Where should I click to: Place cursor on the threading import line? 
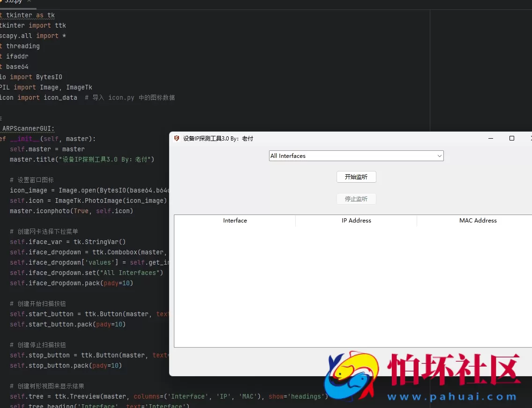pos(22,46)
